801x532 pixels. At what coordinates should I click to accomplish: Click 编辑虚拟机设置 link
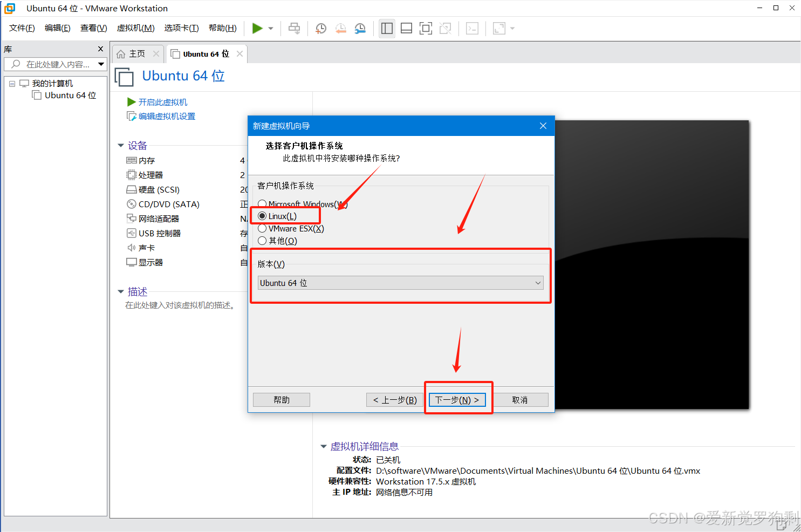(x=167, y=116)
